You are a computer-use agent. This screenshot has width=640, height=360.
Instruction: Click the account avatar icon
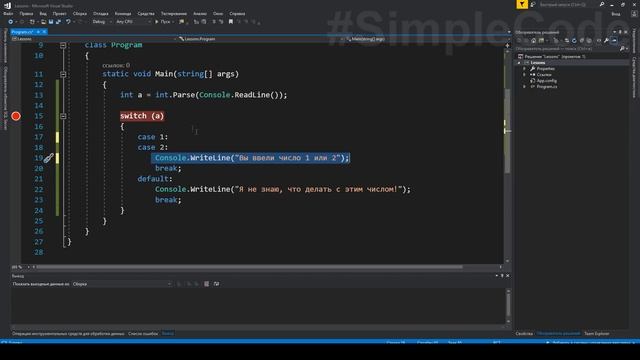pos(635,14)
